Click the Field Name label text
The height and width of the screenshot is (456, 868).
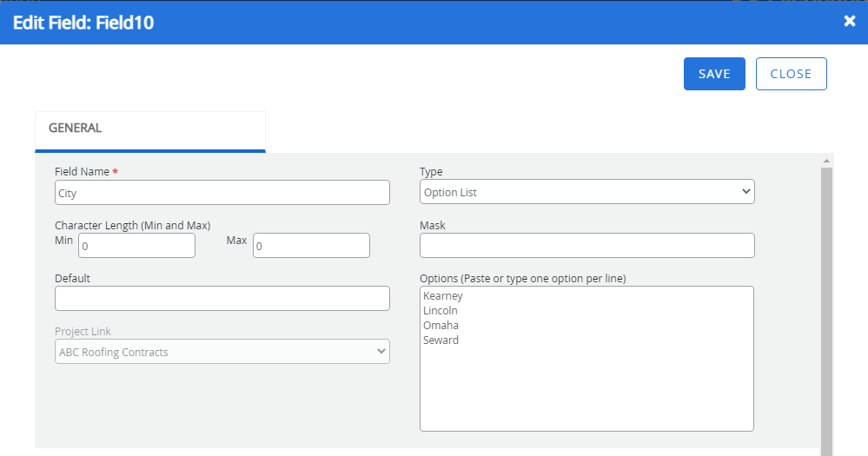82,172
